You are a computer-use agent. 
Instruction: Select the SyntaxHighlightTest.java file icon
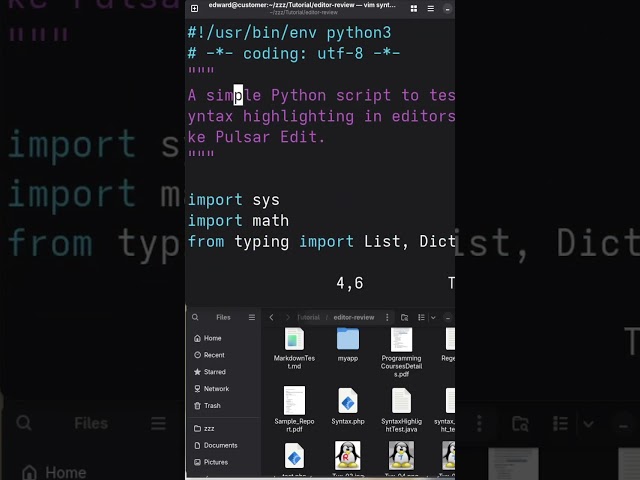point(401,400)
